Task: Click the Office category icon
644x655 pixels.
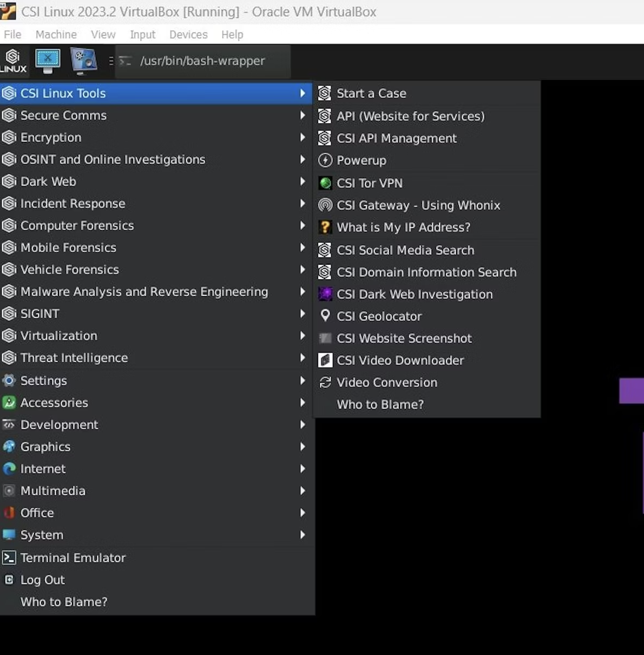Action: pos(9,513)
